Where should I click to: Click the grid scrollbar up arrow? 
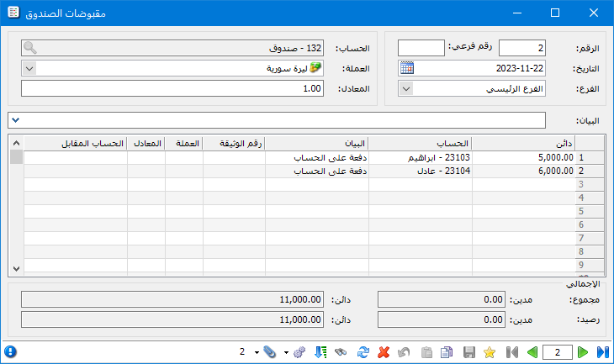coord(16,143)
